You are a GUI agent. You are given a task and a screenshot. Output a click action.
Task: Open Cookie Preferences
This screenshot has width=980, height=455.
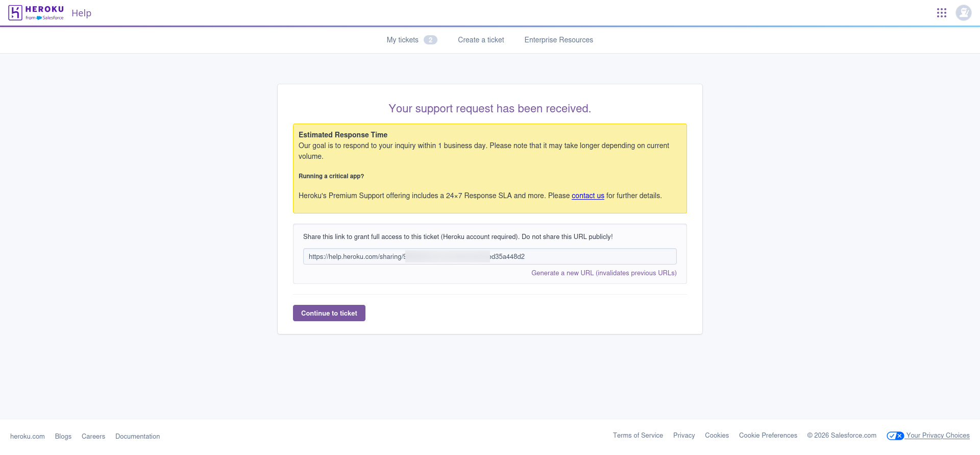tap(768, 436)
